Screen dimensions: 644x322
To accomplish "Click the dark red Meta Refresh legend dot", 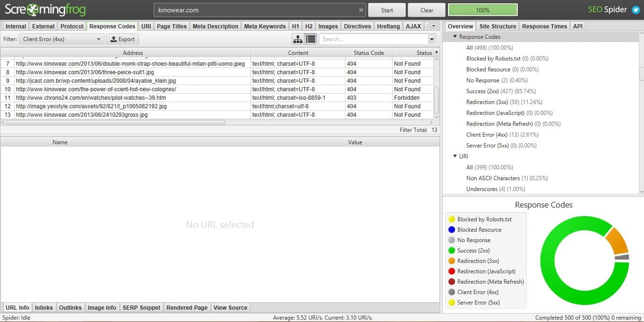I will [x=451, y=282].
